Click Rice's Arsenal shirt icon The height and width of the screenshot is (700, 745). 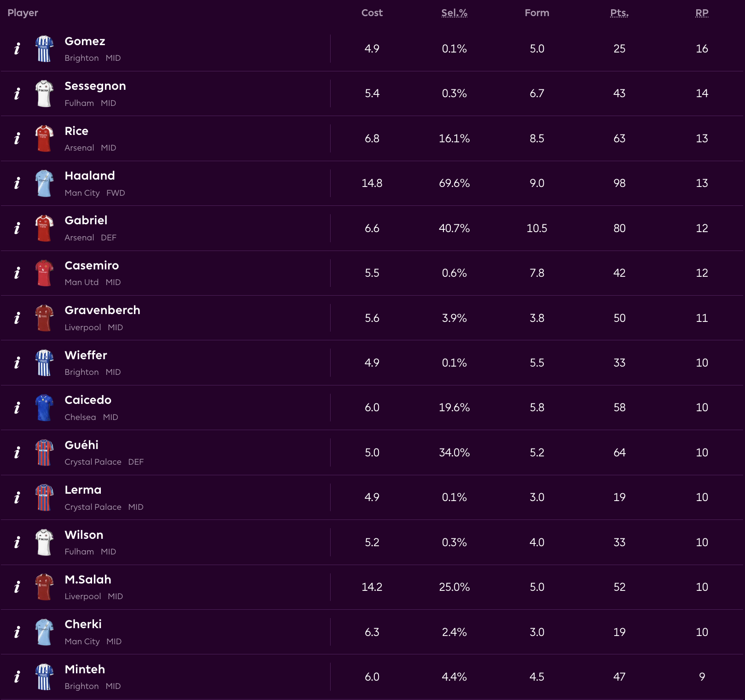[44, 139]
